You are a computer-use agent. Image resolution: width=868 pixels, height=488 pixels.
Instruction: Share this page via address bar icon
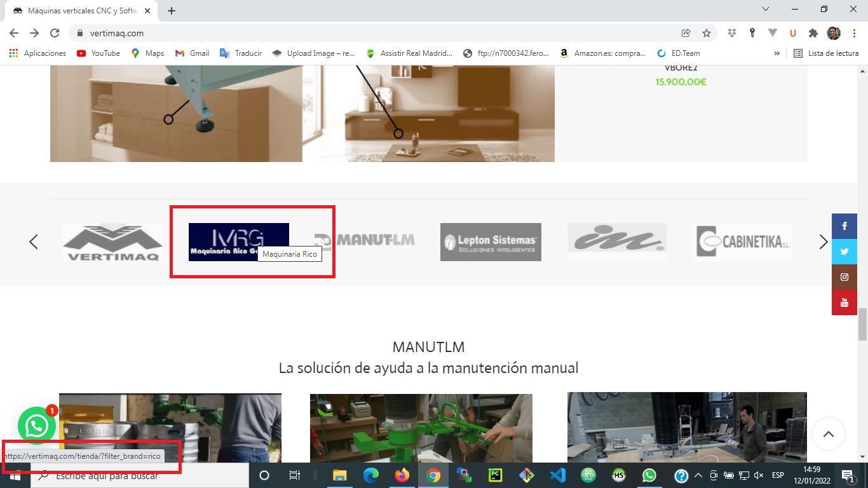coord(686,33)
